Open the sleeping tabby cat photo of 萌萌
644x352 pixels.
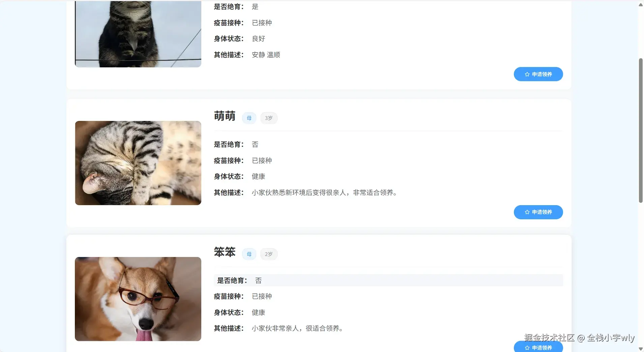(138, 163)
